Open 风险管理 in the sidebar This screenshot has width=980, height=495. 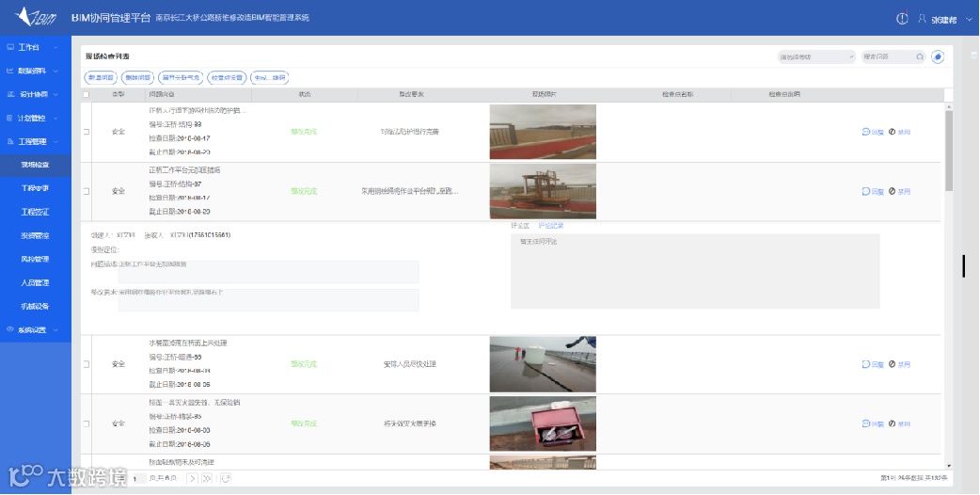(36, 259)
